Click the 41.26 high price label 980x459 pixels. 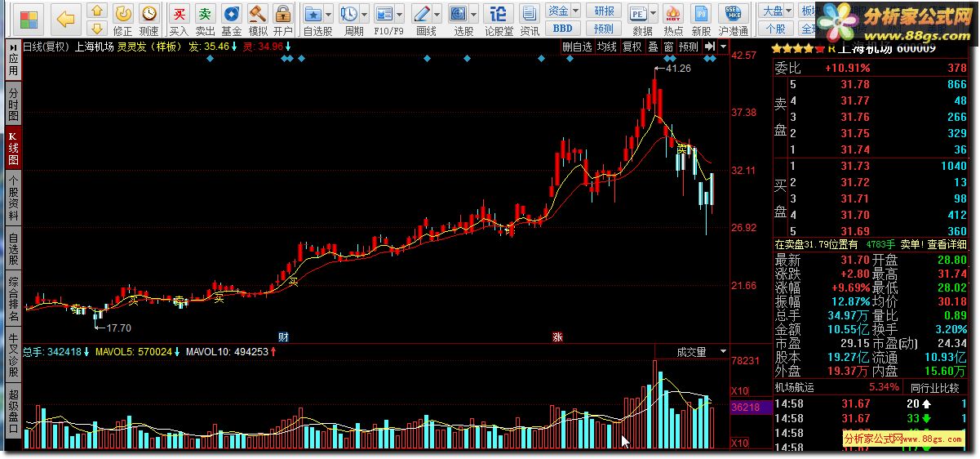tap(679, 69)
